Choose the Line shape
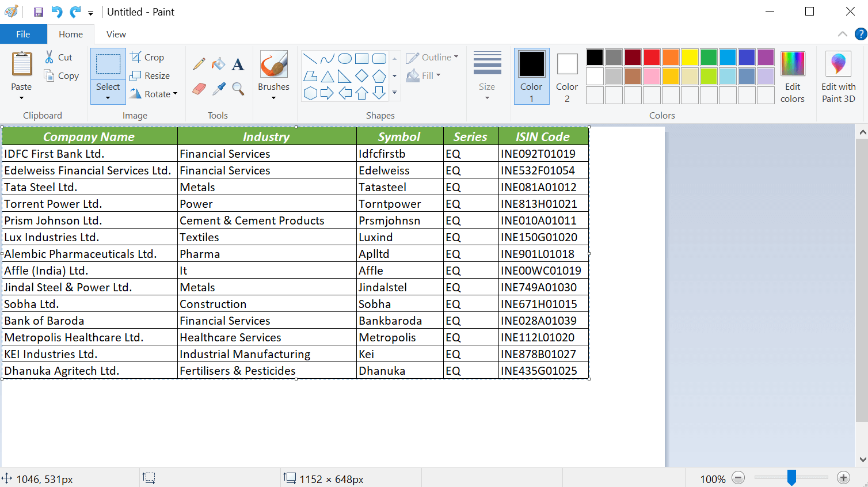The height and width of the screenshot is (487, 868). tap(310, 59)
